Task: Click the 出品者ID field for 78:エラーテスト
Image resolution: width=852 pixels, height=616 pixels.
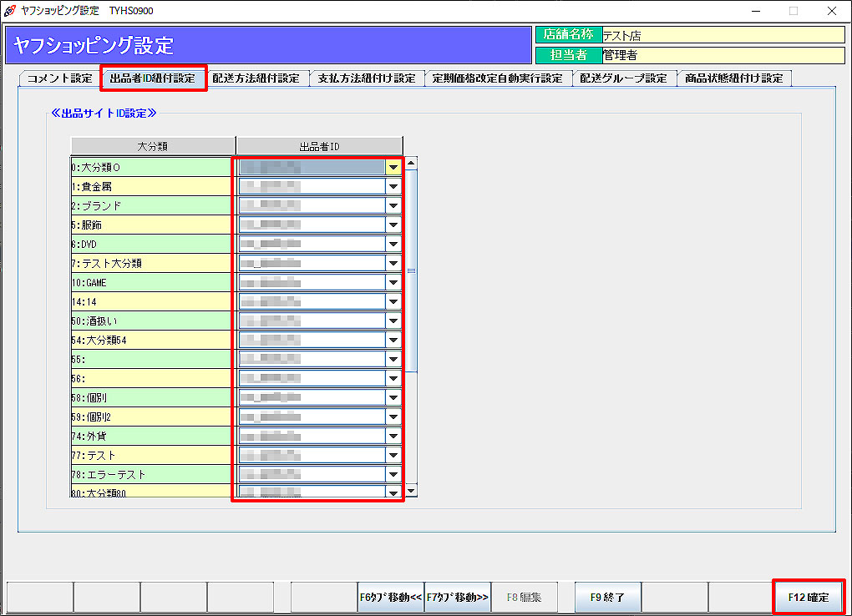Action: [x=311, y=474]
